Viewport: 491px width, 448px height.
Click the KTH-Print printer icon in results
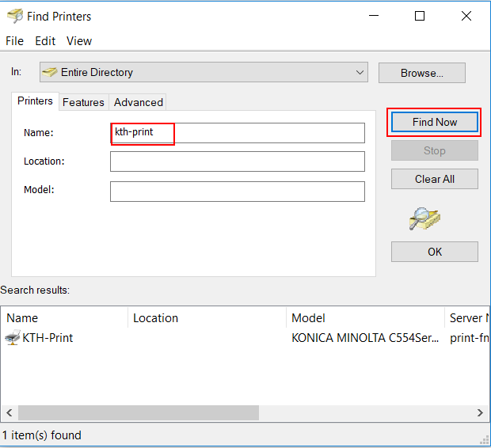[13, 337]
